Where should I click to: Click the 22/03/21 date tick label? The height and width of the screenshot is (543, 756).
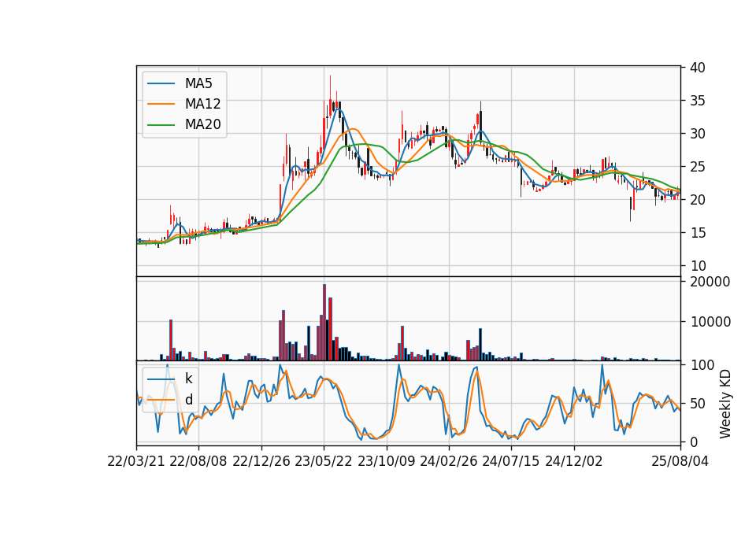(x=136, y=461)
